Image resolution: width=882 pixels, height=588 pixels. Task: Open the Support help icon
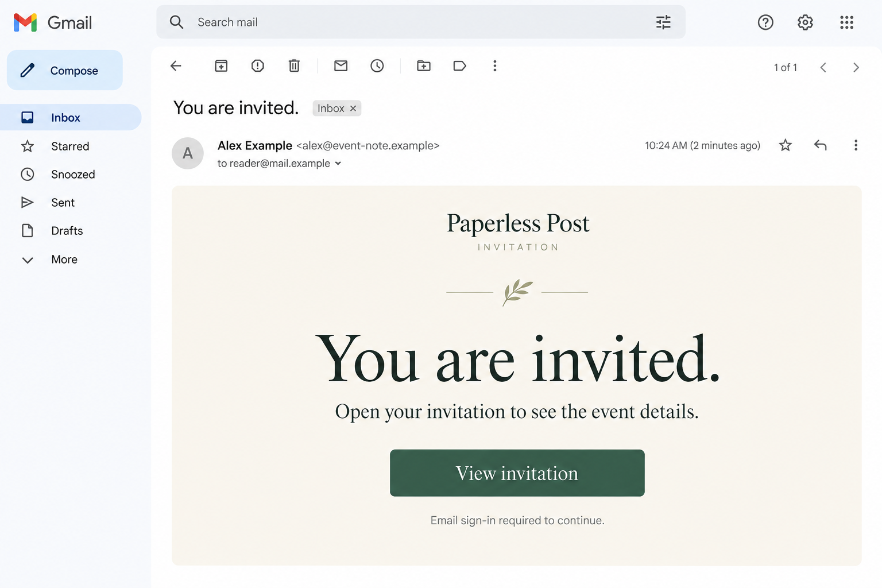[x=765, y=22]
